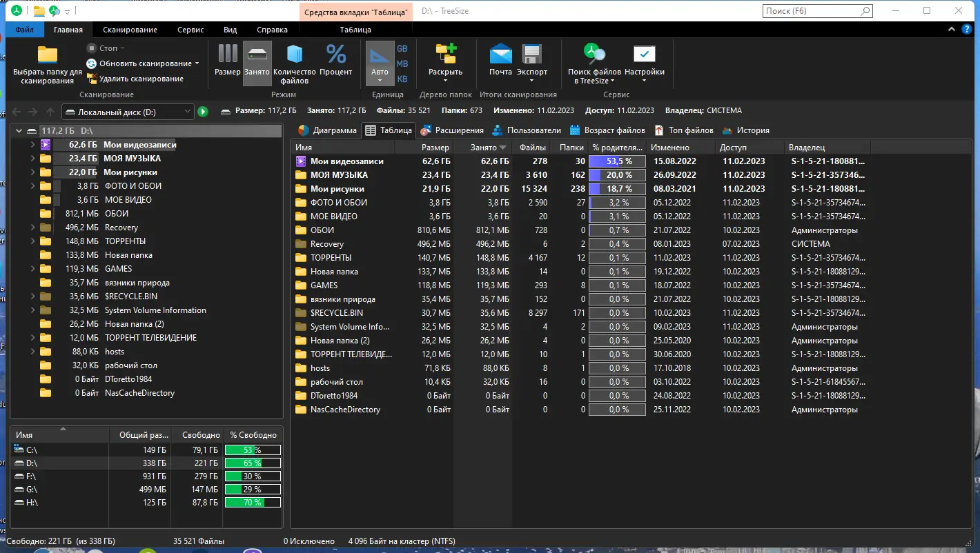Set size unit to KB

[x=402, y=79]
